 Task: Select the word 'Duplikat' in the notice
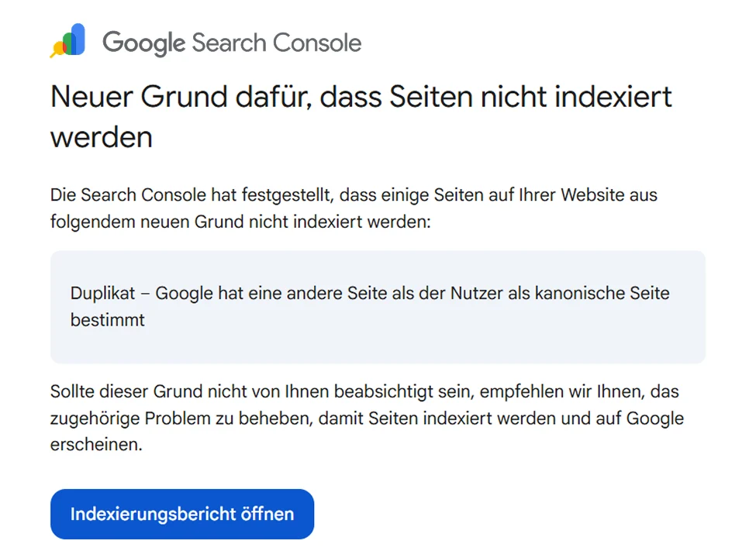pos(105,293)
